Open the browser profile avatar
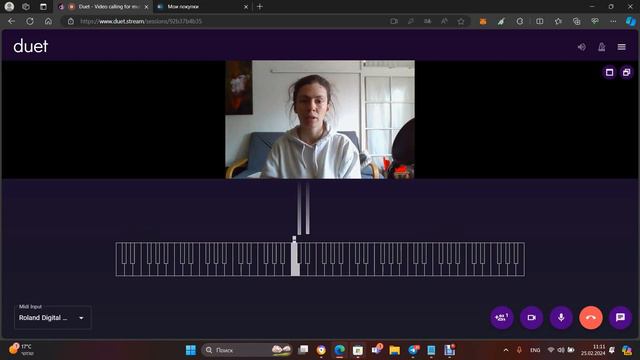Viewport: 640px width, 360px height. (9, 7)
